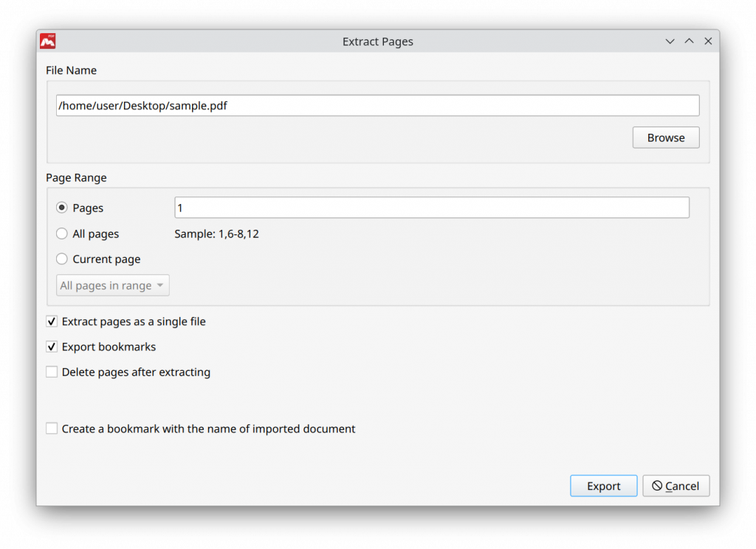Select the Pages radio button
The image size is (756, 549).
click(61, 208)
